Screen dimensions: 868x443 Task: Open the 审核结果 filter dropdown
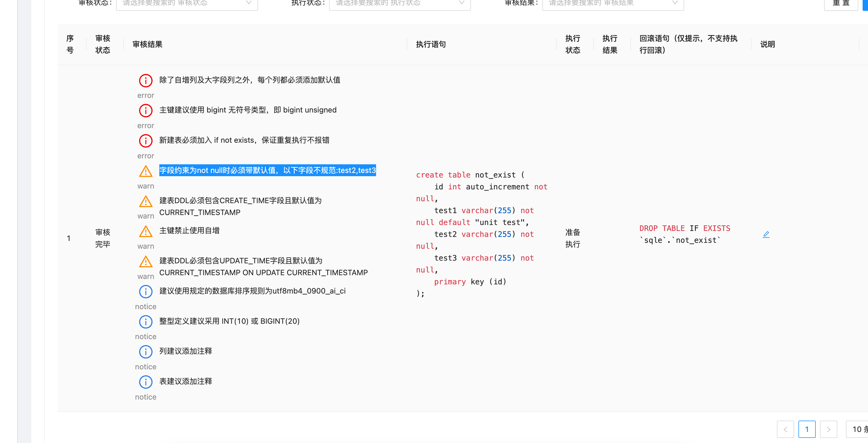613,3
